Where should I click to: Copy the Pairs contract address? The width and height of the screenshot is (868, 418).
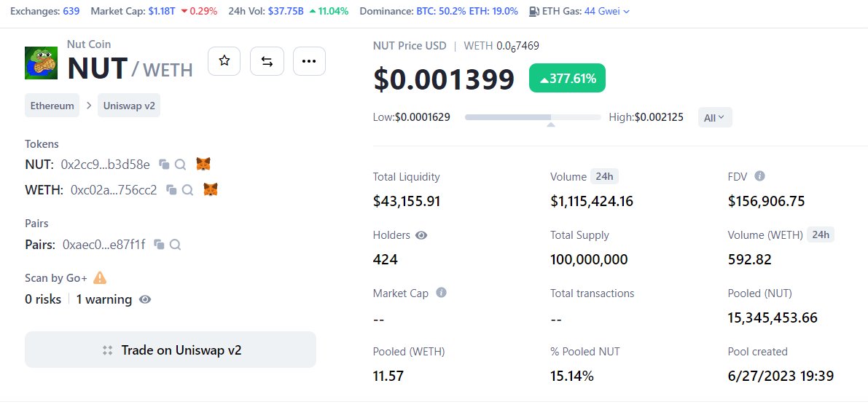[x=159, y=245]
